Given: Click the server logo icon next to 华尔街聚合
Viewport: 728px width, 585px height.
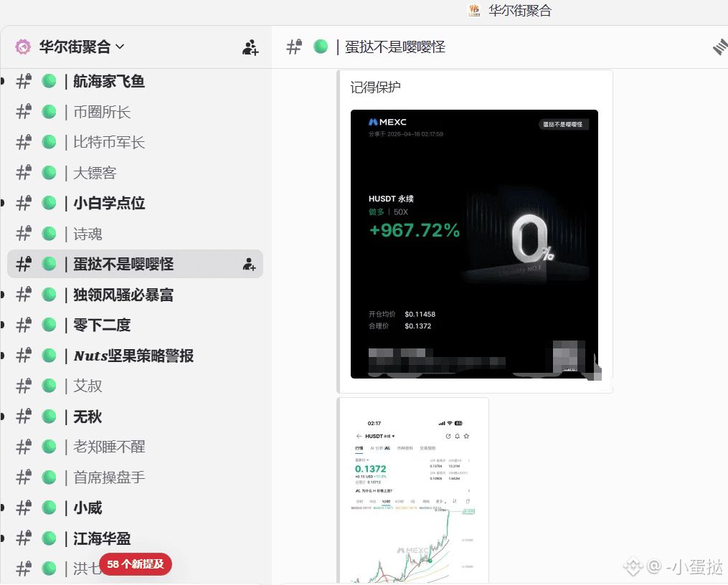Looking at the screenshot, I should coord(23,47).
